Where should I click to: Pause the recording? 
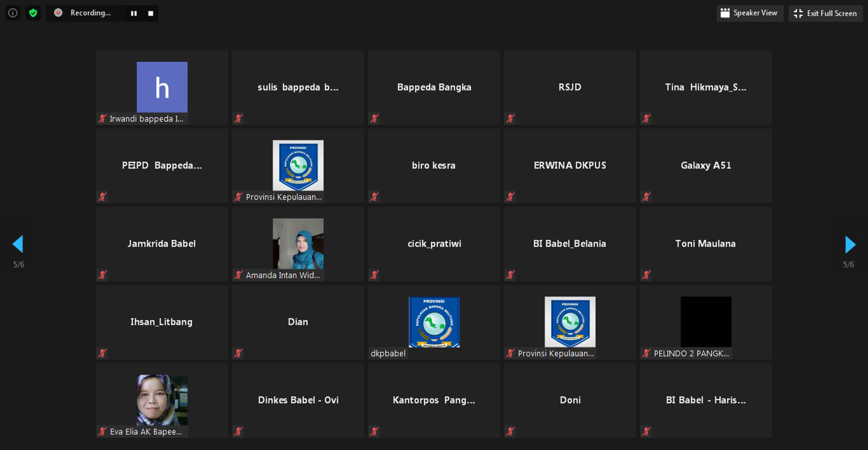pos(134,13)
